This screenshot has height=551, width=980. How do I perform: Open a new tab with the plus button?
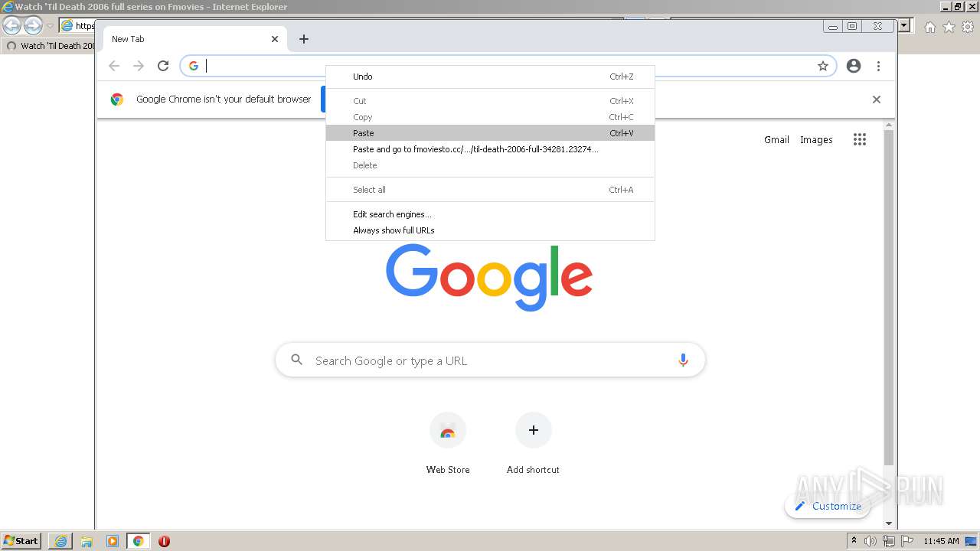point(304,39)
